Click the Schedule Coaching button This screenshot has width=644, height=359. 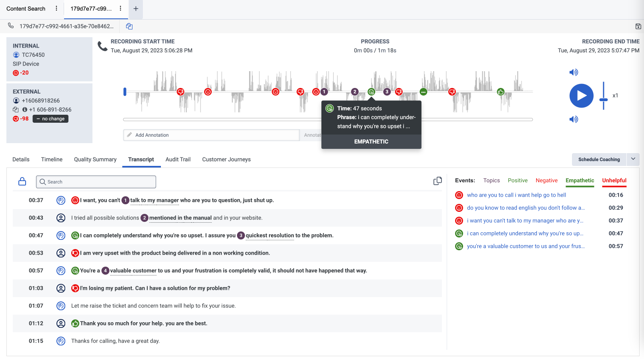(599, 160)
